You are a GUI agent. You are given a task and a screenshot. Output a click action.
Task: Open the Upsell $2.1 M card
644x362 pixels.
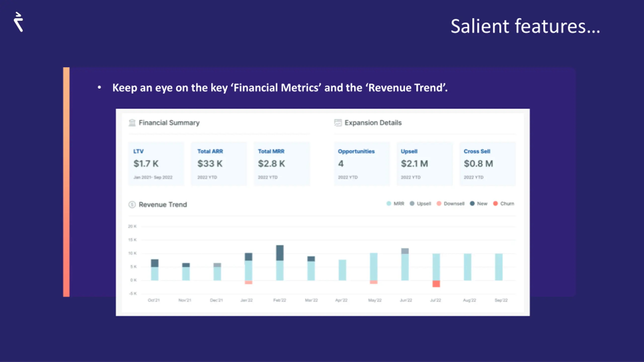point(425,164)
